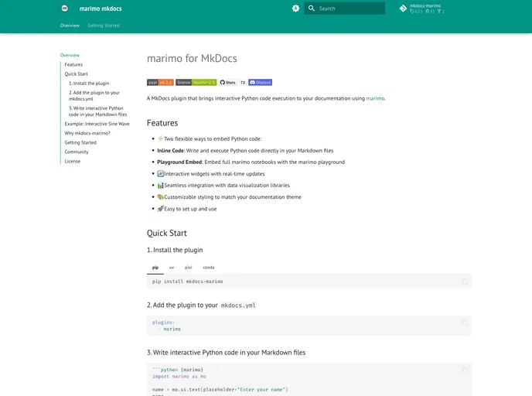This screenshot has width=532, height=396.
Task: Select the uv install tab
Action: pyautogui.click(x=172, y=268)
